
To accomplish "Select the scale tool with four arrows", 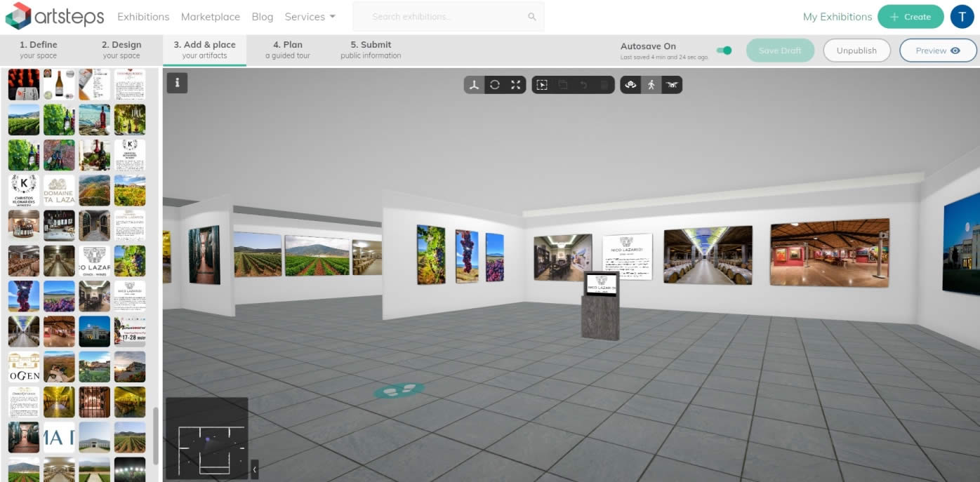I will click(x=516, y=85).
